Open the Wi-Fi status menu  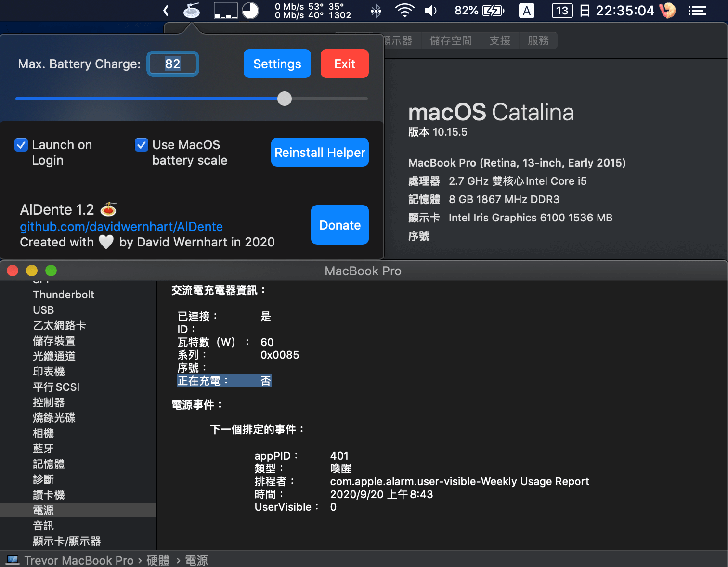coord(404,11)
